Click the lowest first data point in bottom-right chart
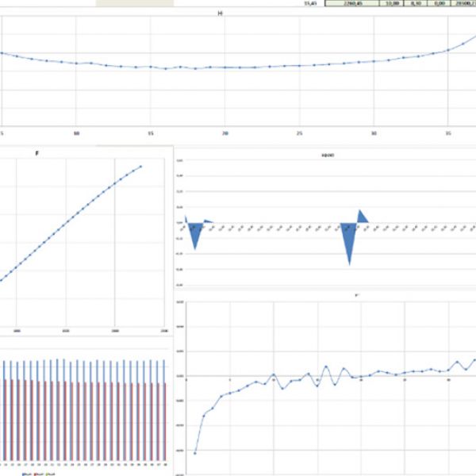 tap(195, 452)
